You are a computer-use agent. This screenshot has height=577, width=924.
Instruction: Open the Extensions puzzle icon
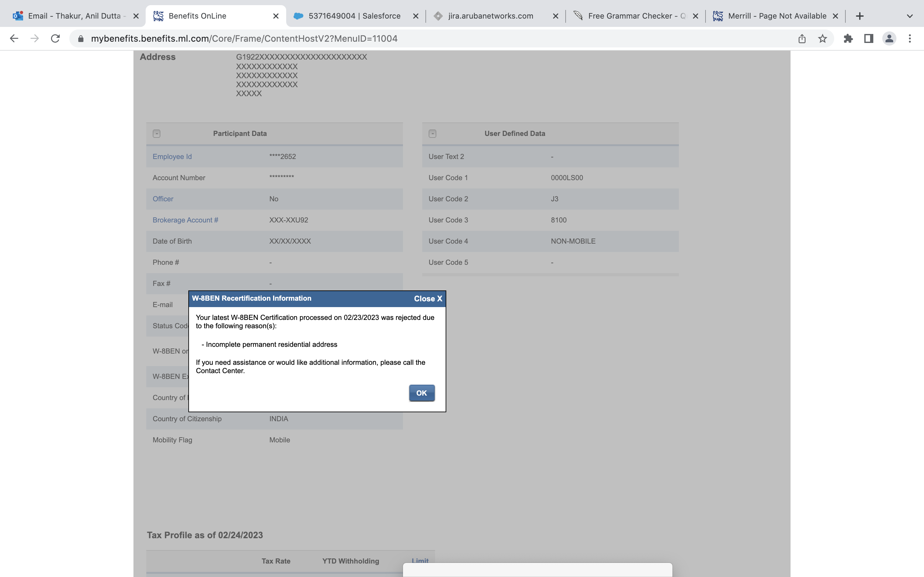pyautogui.click(x=848, y=38)
